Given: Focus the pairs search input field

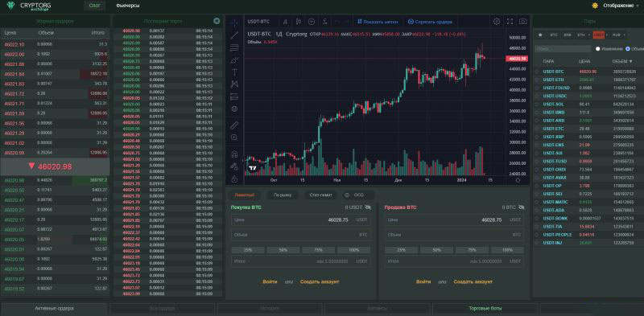Looking at the screenshot, I should coord(563,49).
